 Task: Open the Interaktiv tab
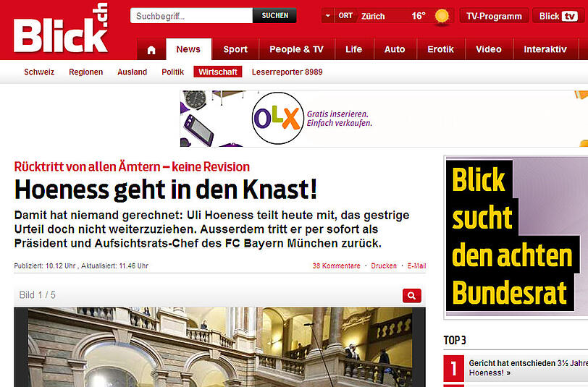(545, 49)
